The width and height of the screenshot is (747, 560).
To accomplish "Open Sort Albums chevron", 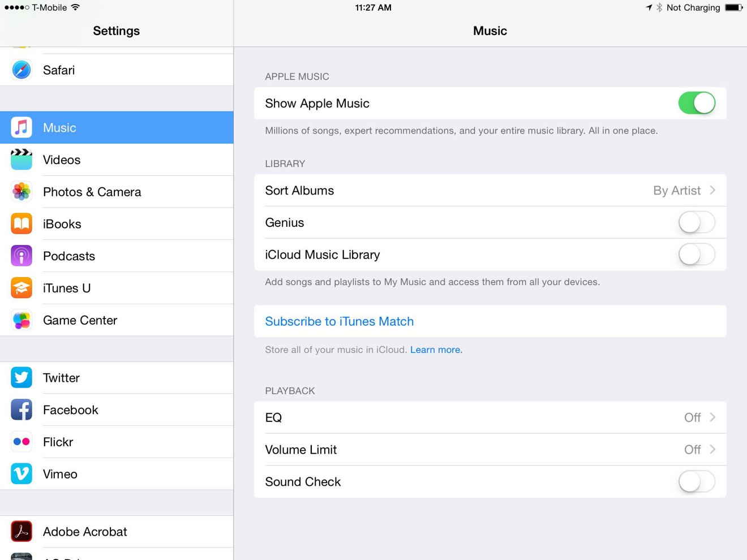I will 712,190.
